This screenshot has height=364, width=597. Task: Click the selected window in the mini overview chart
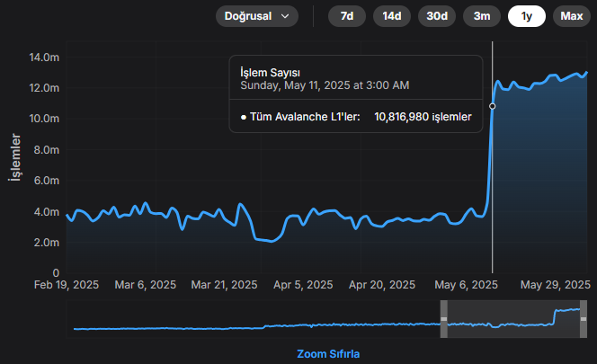513,319
